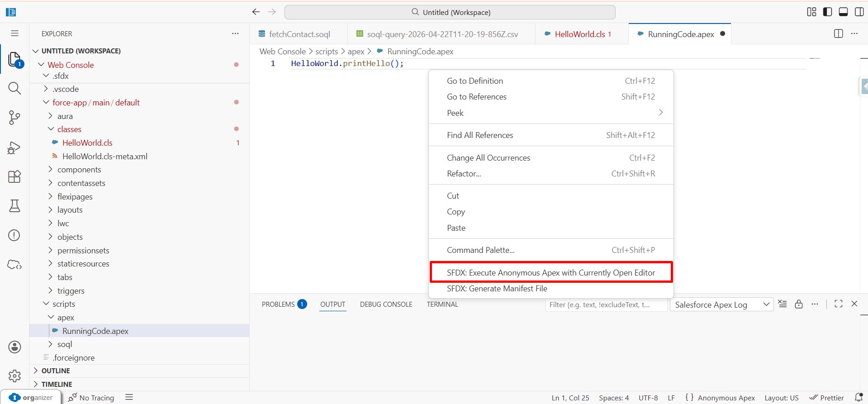This screenshot has width=868, height=404.
Task: Click the organizer org status item
Action: pyautogui.click(x=31, y=397)
